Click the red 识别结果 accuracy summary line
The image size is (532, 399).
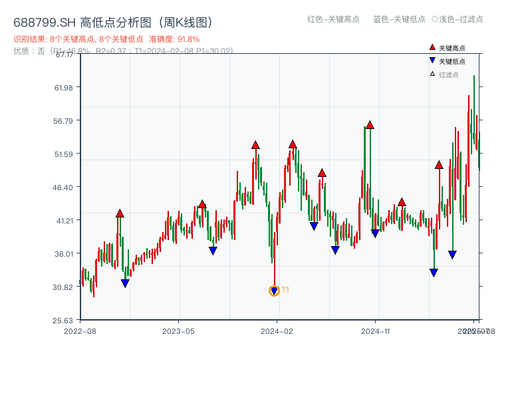click(106, 39)
